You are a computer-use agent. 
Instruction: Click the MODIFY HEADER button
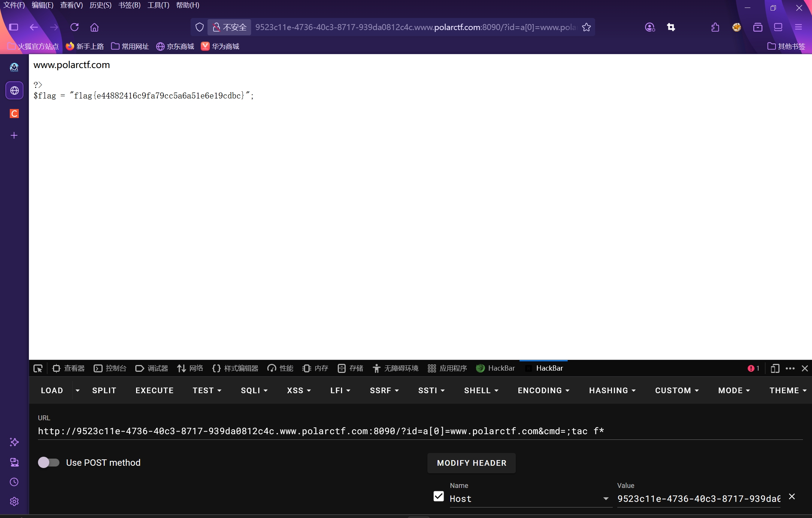471,463
